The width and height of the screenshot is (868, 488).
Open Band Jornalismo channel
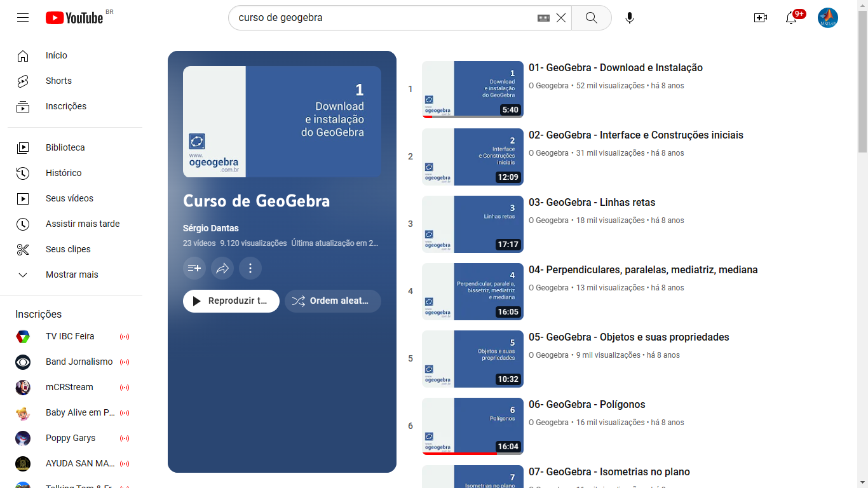point(75,362)
